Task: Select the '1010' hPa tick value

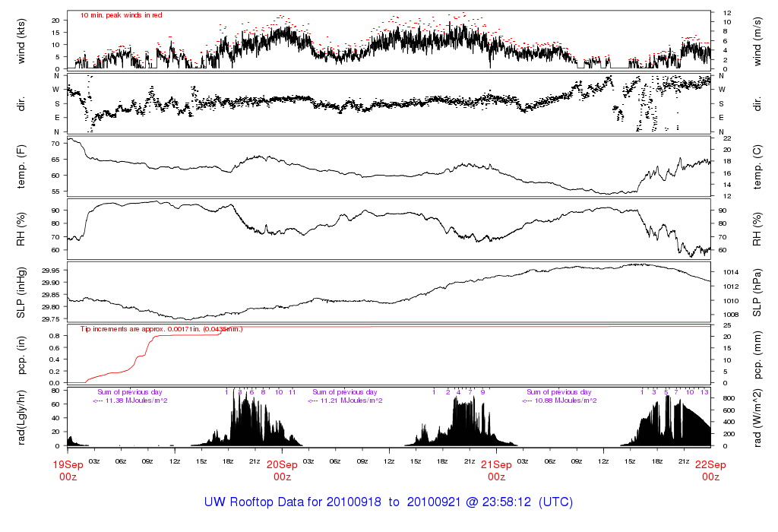Action: click(731, 301)
